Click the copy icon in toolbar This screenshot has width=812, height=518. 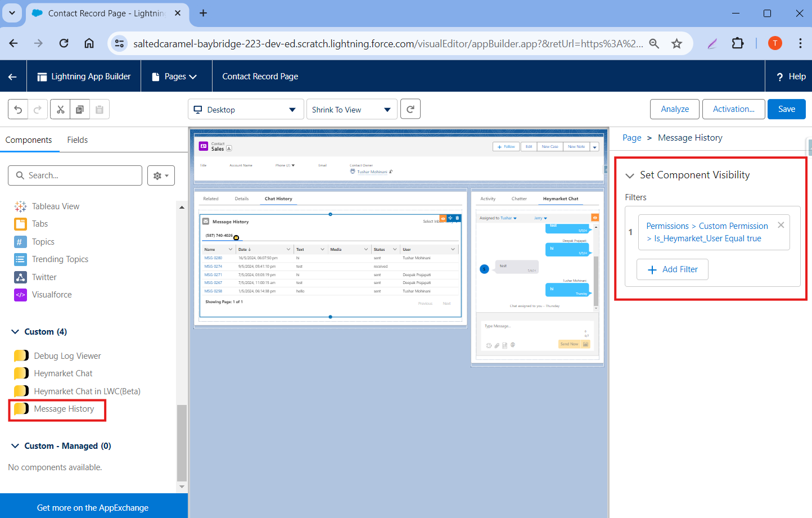tap(80, 109)
